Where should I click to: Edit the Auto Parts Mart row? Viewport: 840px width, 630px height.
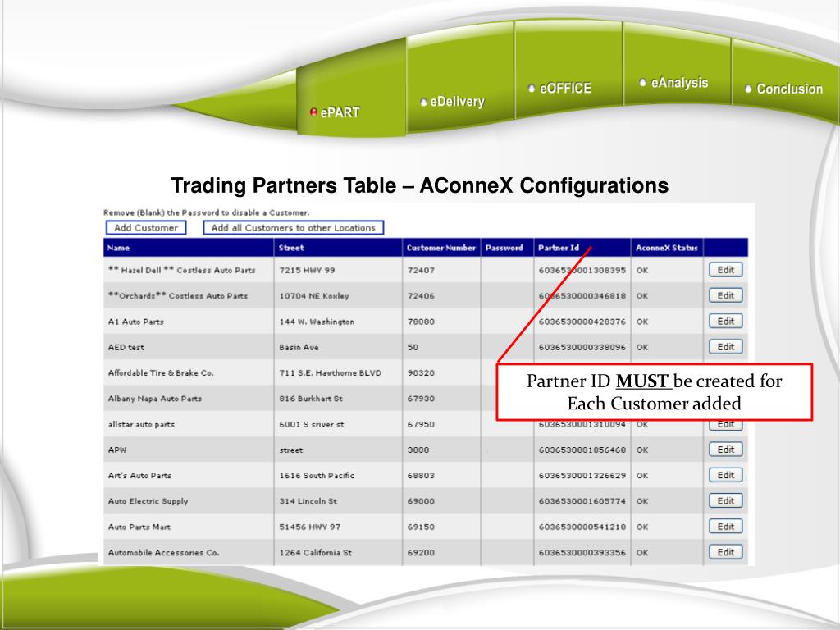[725, 527]
